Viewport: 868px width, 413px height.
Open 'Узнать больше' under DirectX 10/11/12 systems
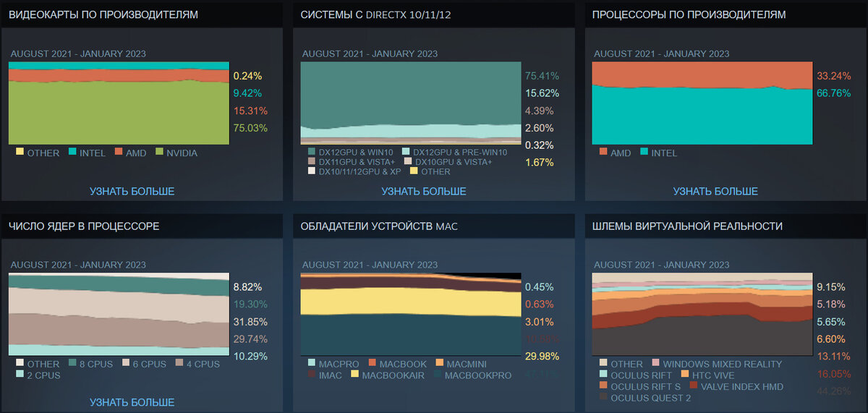point(424,191)
